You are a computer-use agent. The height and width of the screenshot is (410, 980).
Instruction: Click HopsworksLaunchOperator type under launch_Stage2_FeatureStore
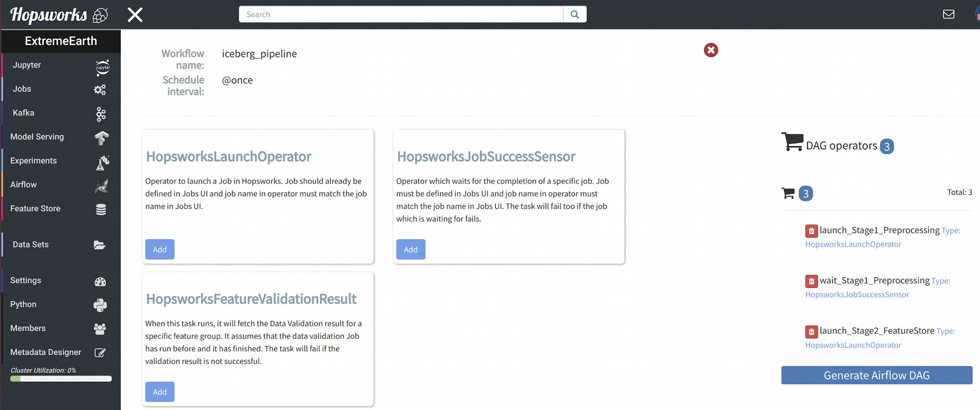tap(853, 345)
